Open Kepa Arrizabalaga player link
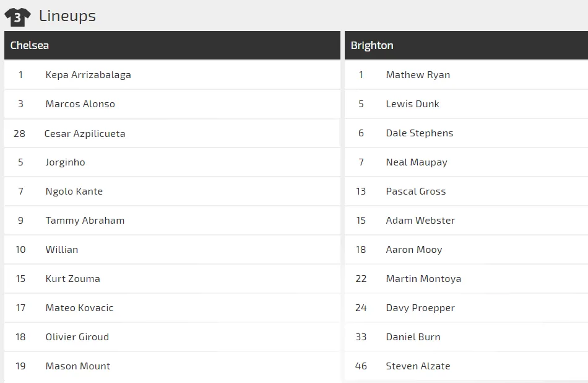 88,75
